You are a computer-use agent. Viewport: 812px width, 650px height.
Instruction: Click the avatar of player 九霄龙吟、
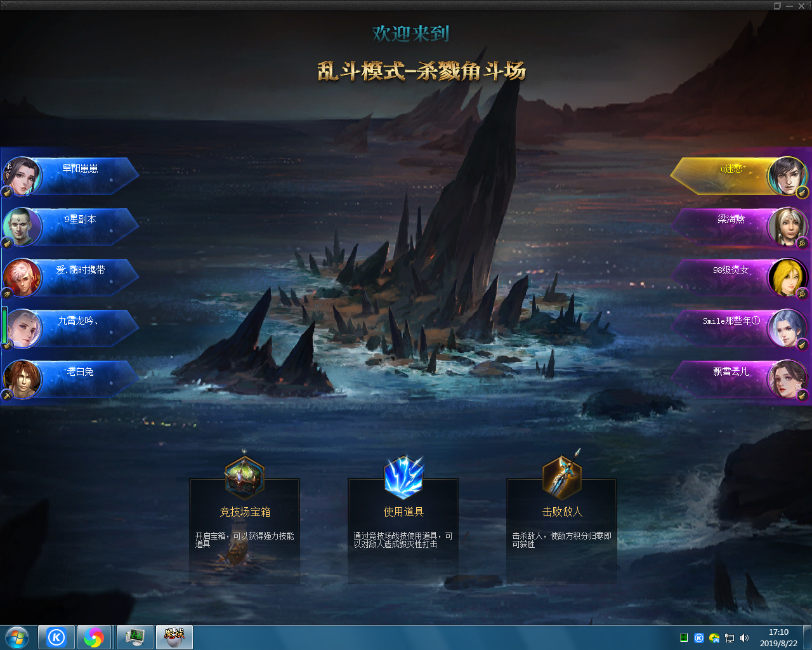click(23, 328)
